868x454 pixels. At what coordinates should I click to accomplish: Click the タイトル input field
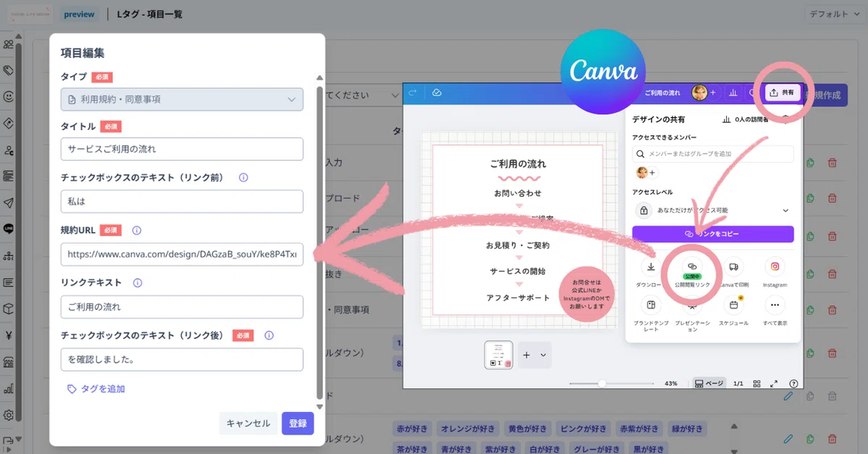point(182,149)
